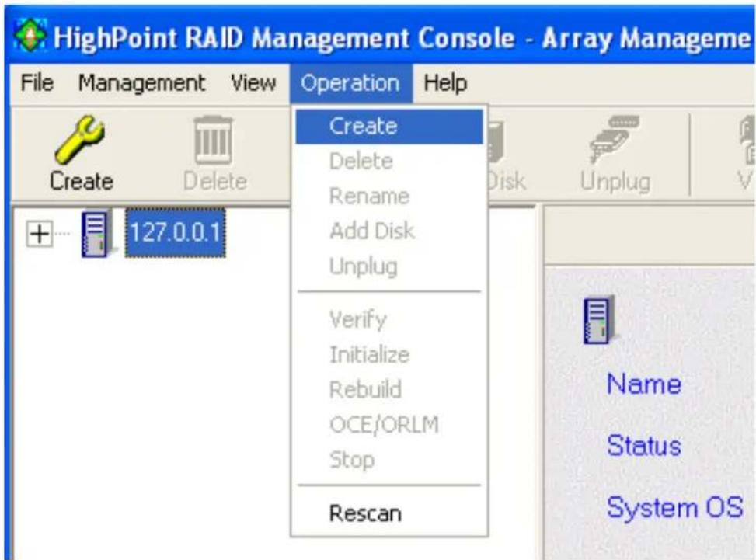Screen dimensions: 756x560
Task: Choose OCE/ORLM in the Operation menu
Action: click(x=389, y=425)
